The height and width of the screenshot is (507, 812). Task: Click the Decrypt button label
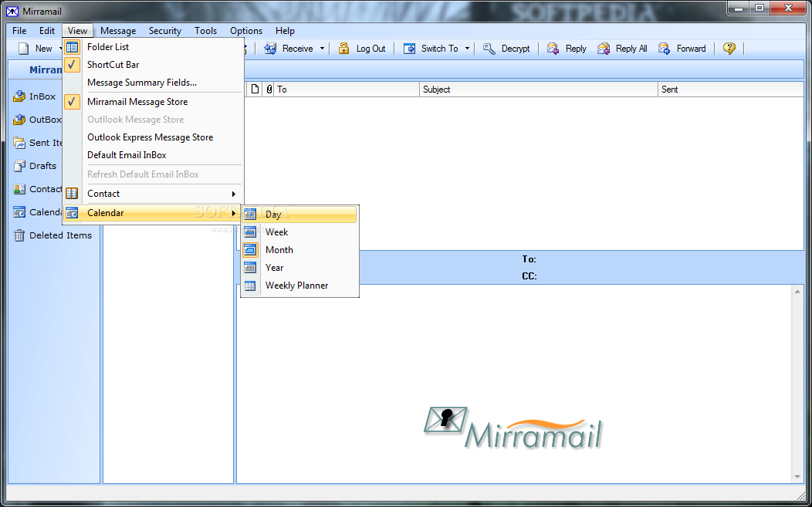click(516, 49)
